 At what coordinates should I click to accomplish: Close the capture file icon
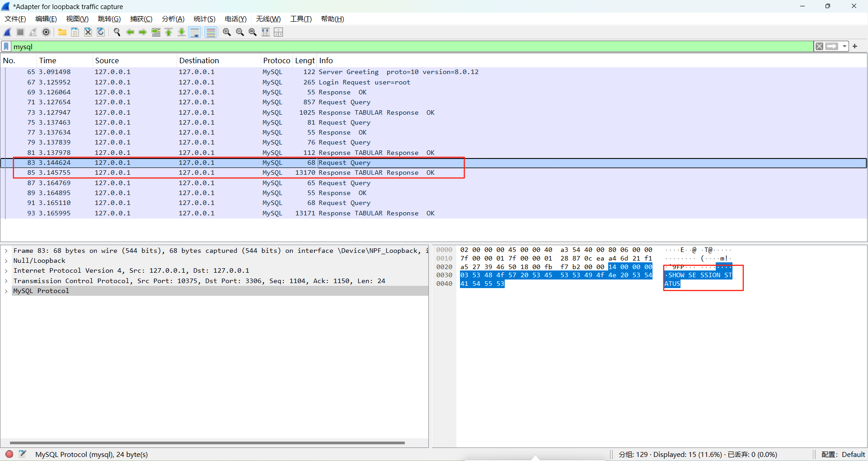tap(88, 32)
